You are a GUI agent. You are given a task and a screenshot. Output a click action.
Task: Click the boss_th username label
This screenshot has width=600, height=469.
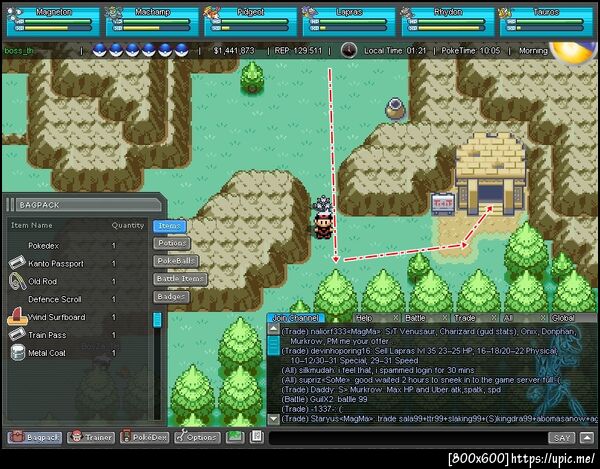(x=19, y=50)
